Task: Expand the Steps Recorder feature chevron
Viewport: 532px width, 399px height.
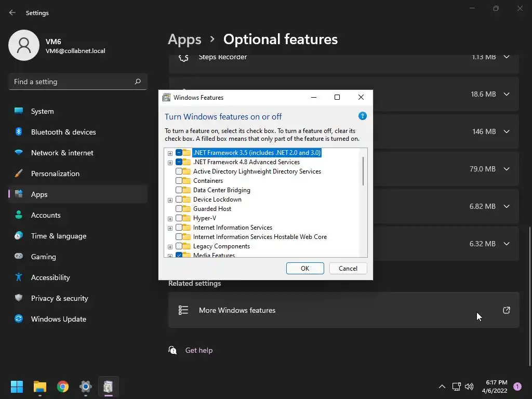Action: click(x=507, y=57)
